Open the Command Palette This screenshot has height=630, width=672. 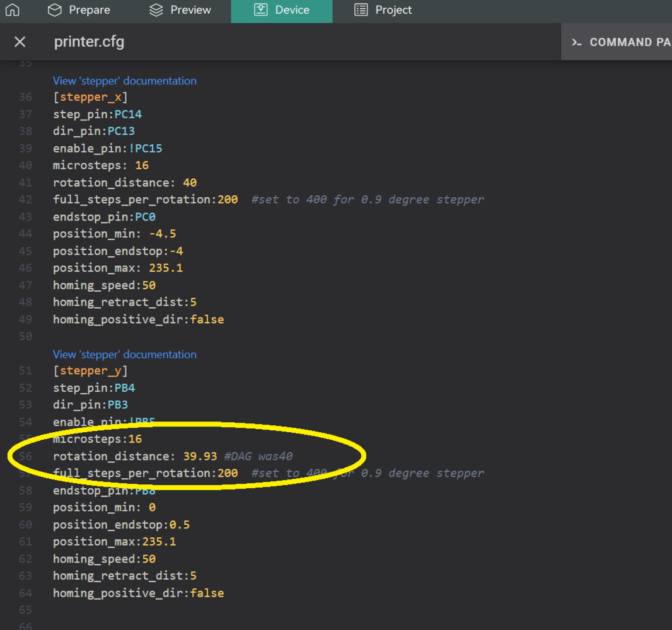[619, 42]
